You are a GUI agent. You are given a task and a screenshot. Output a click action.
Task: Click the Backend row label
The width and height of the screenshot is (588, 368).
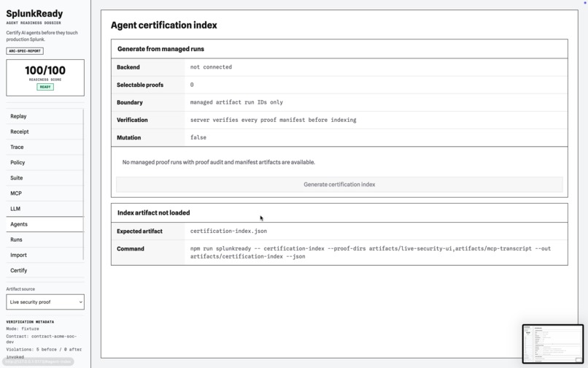(128, 67)
